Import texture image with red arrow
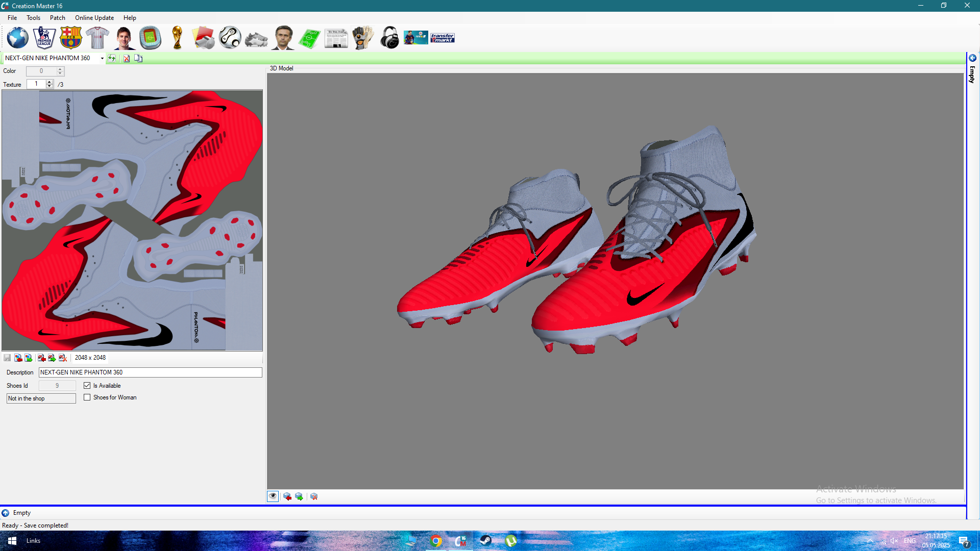This screenshot has width=980, height=551. pyautogui.click(x=18, y=358)
